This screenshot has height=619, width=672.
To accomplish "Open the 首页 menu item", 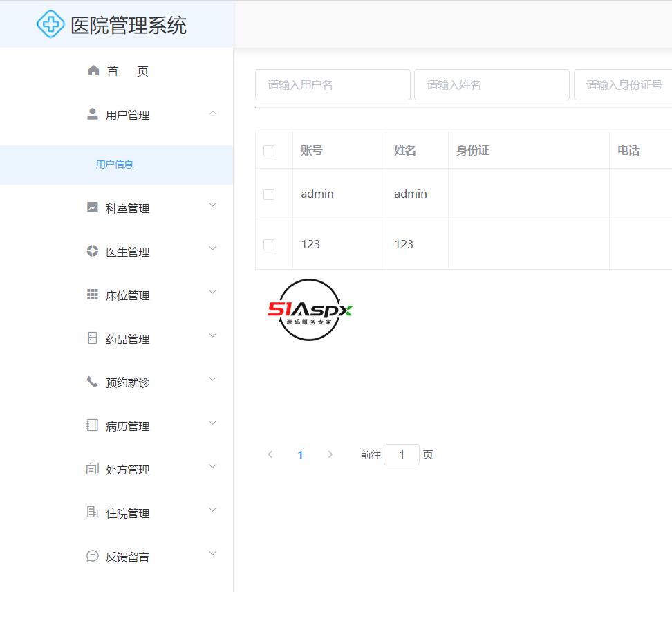I will click(127, 71).
